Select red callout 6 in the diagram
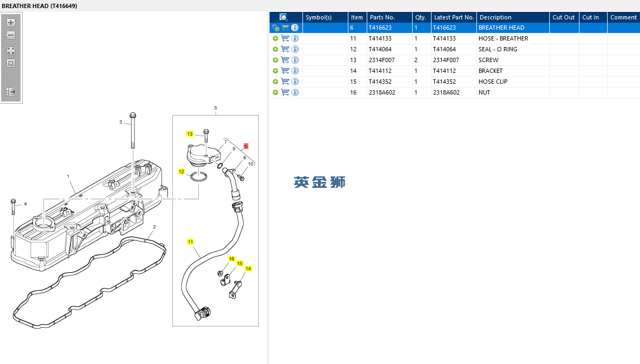The height and width of the screenshot is (364, 640). click(x=246, y=146)
